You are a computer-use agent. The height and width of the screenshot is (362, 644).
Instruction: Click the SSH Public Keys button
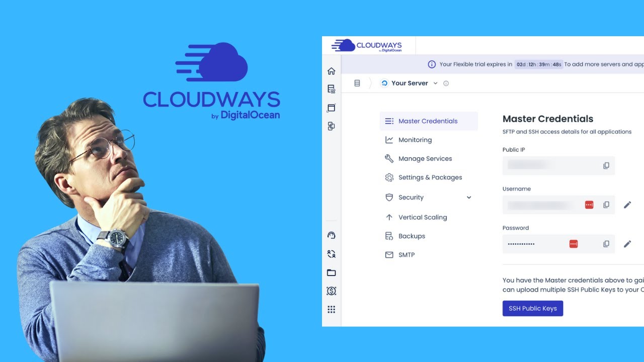pyautogui.click(x=533, y=308)
